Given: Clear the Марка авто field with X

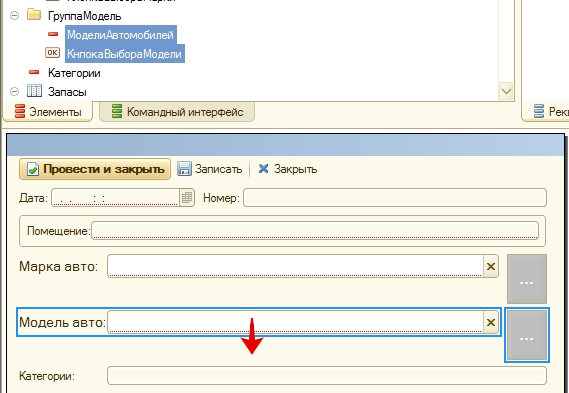Looking at the screenshot, I should (x=491, y=266).
